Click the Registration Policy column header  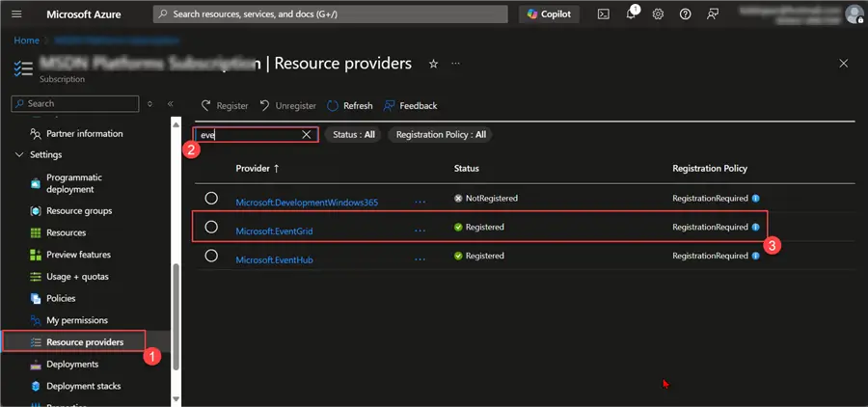point(710,169)
